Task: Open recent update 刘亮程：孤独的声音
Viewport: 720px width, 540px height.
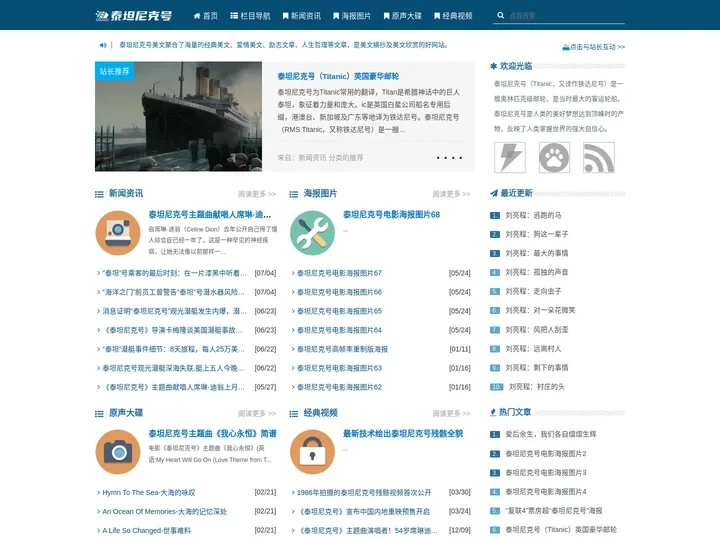Action: coord(537,272)
